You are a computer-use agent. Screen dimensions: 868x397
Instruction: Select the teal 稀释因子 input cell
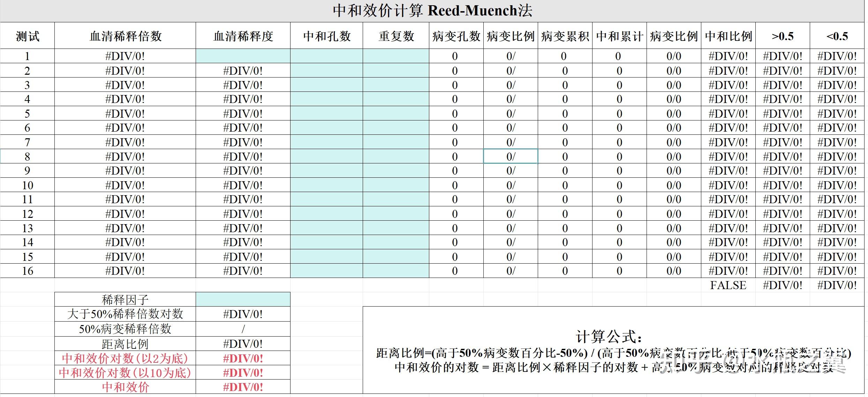tap(243, 299)
